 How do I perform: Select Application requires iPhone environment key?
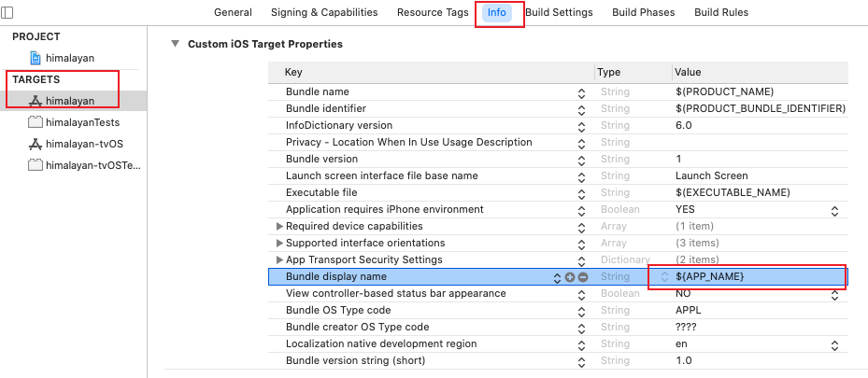385,209
